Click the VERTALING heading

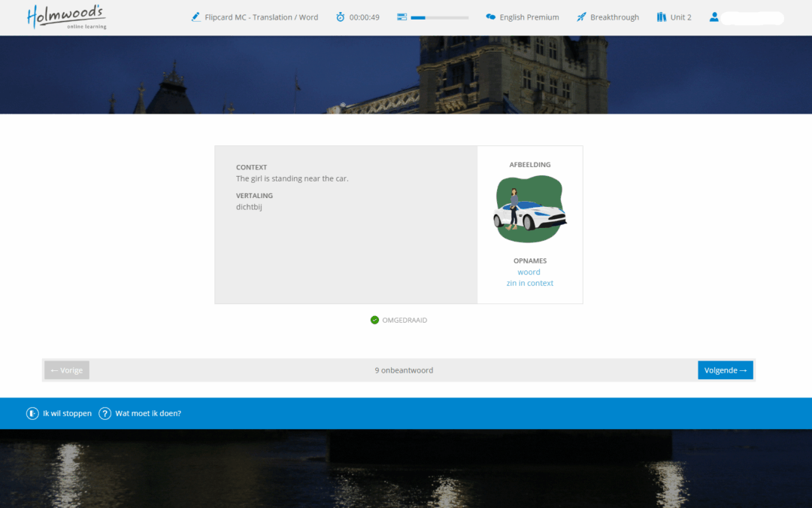click(x=254, y=196)
